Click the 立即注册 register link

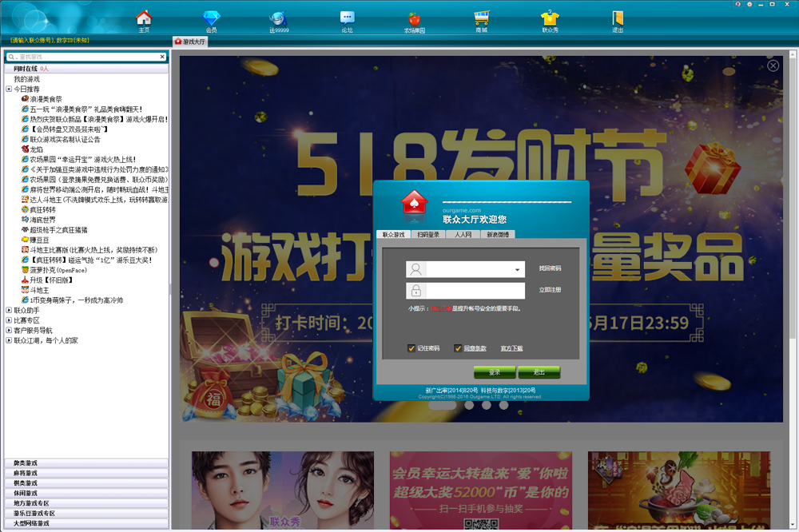click(x=550, y=290)
